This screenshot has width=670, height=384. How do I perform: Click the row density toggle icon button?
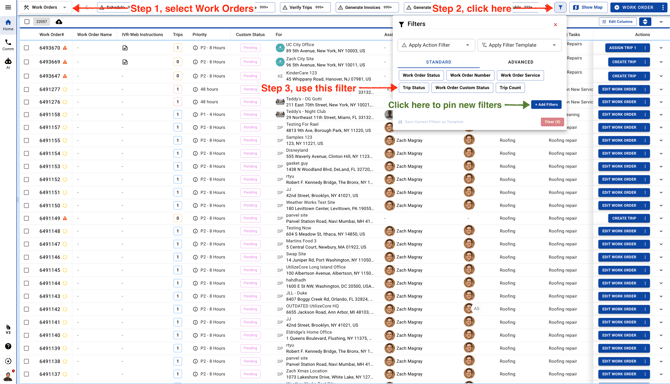(x=645, y=22)
